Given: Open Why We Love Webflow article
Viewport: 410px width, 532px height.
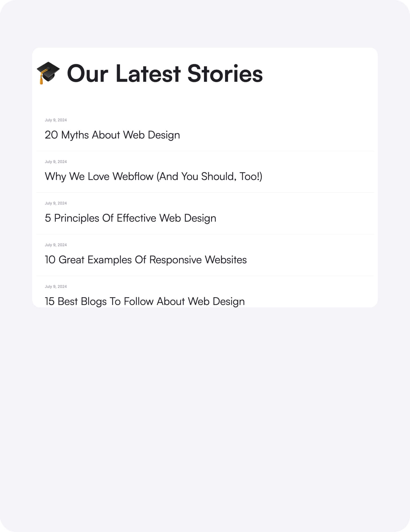Looking at the screenshot, I should (x=154, y=177).
